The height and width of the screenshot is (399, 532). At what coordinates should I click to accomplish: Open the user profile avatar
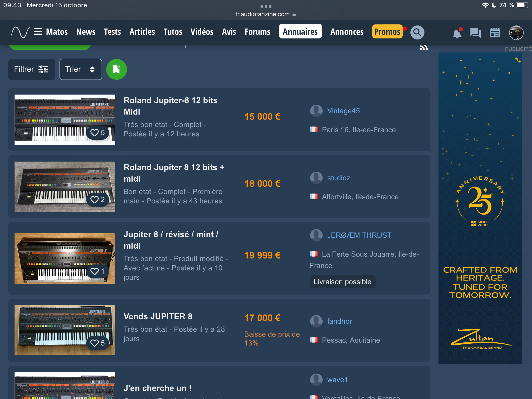coord(516,33)
